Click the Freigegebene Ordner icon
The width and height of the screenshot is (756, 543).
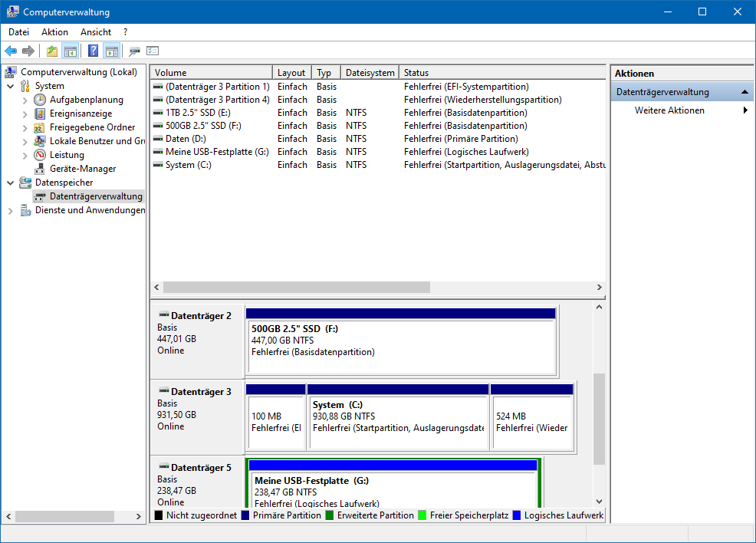40,127
